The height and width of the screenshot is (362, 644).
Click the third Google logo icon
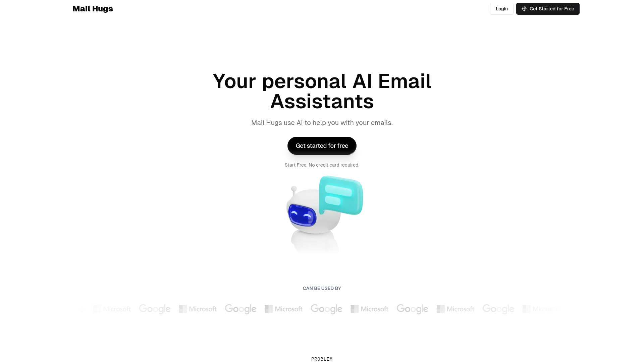point(326,308)
